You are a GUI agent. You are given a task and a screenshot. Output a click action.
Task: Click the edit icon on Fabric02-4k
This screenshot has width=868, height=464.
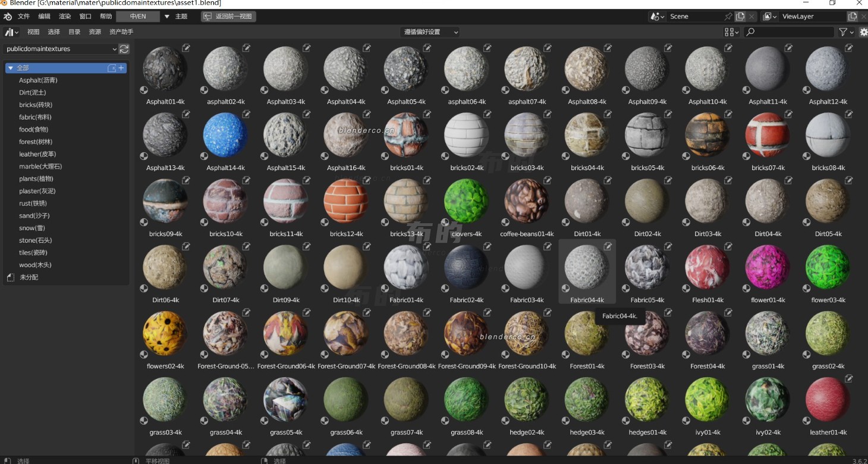click(488, 246)
